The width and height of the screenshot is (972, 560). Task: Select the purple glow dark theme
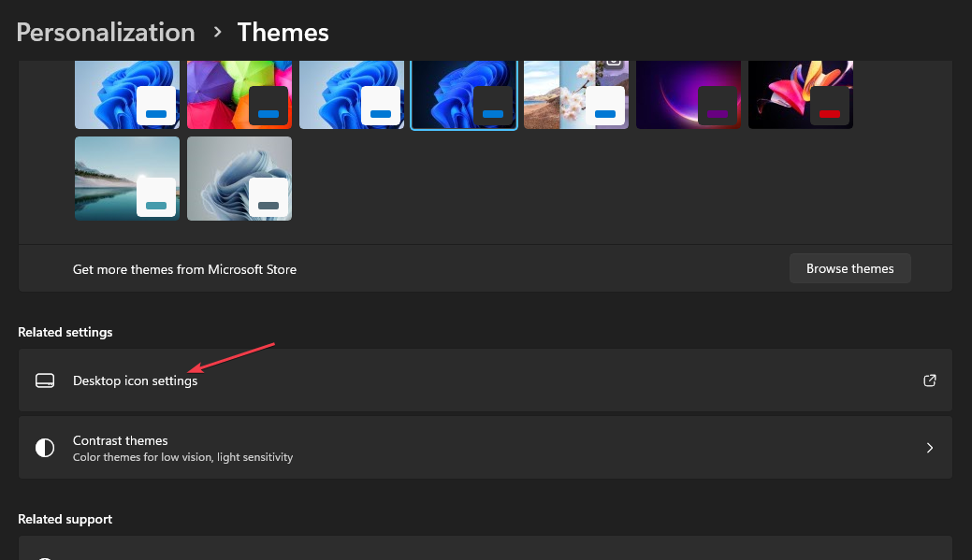click(689, 94)
